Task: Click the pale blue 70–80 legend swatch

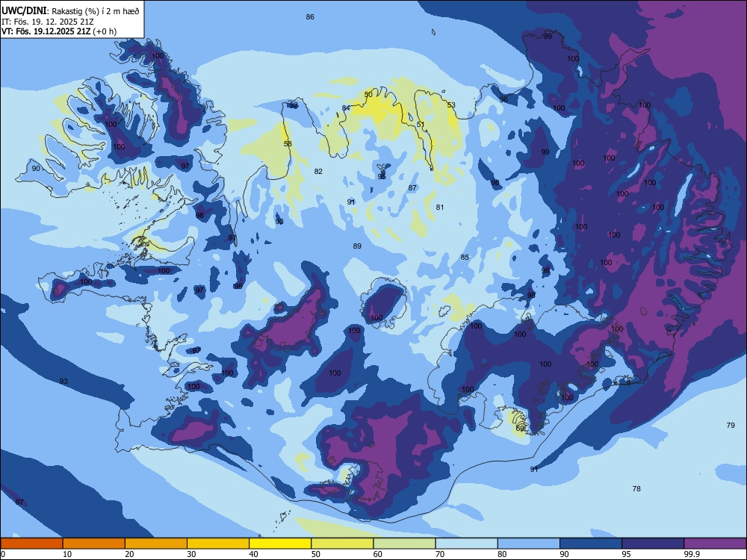Action: pos(466,544)
